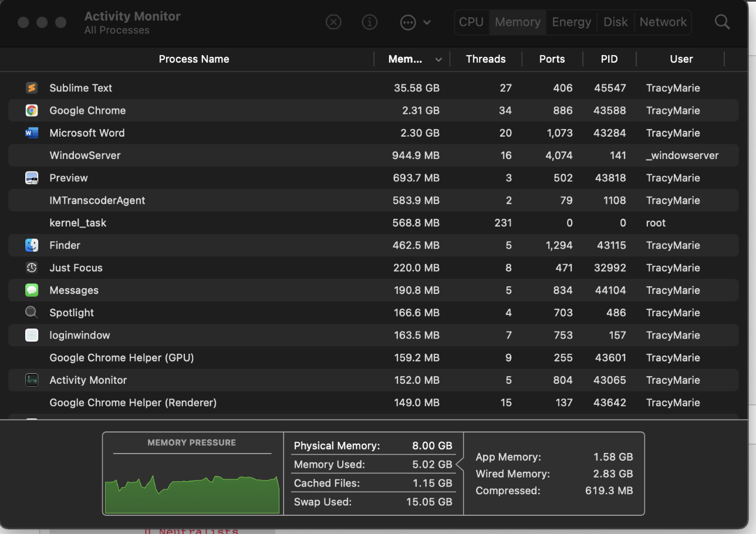Click the Finder icon in process list
This screenshot has width=756, height=534.
point(32,245)
